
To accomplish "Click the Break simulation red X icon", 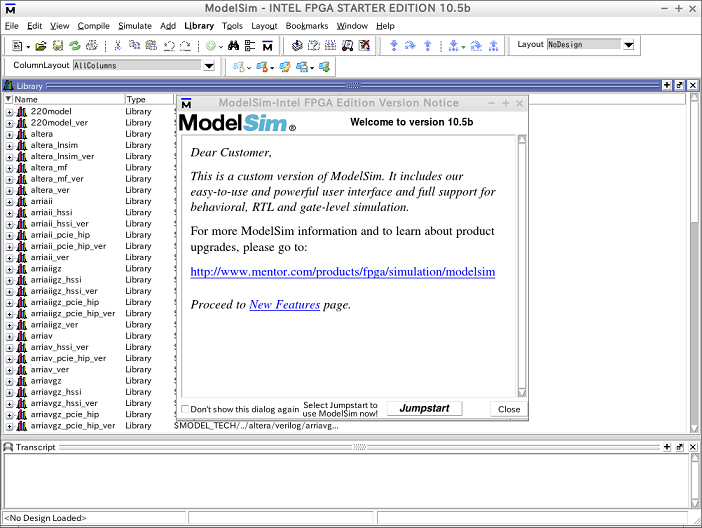I will [365, 46].
